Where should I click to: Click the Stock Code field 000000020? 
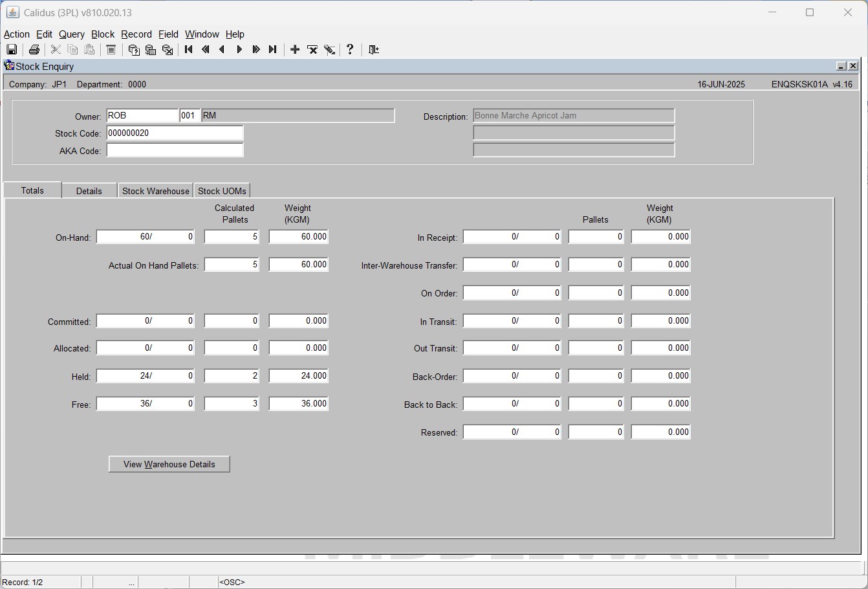pyautogui.click(x=175, y=133)
